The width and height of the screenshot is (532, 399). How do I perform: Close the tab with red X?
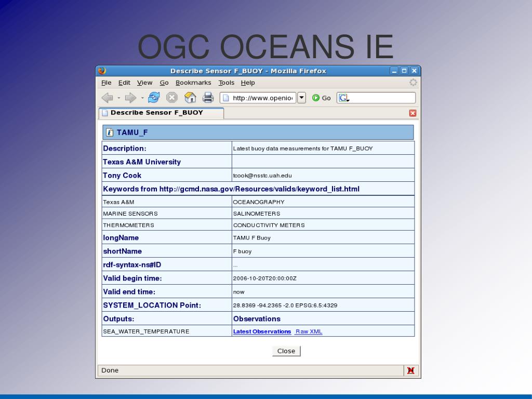413,113
